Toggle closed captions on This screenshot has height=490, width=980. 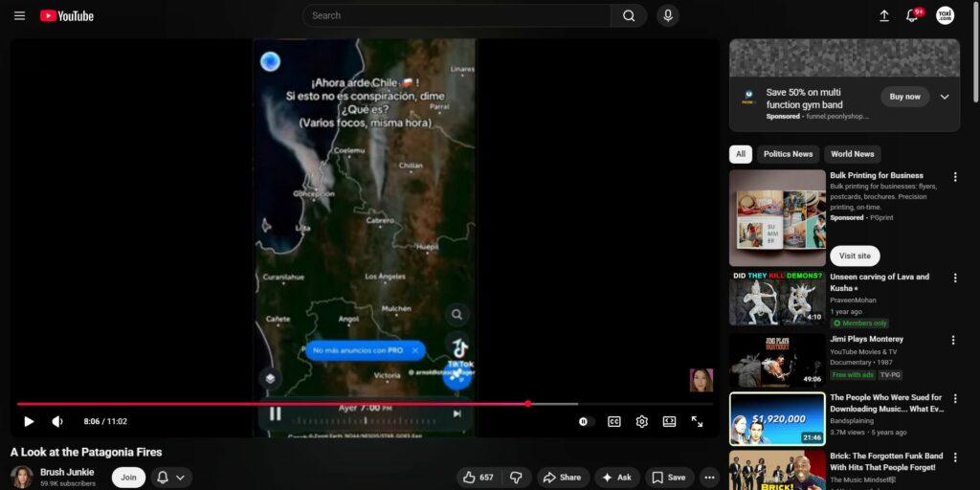click(614, 421)
